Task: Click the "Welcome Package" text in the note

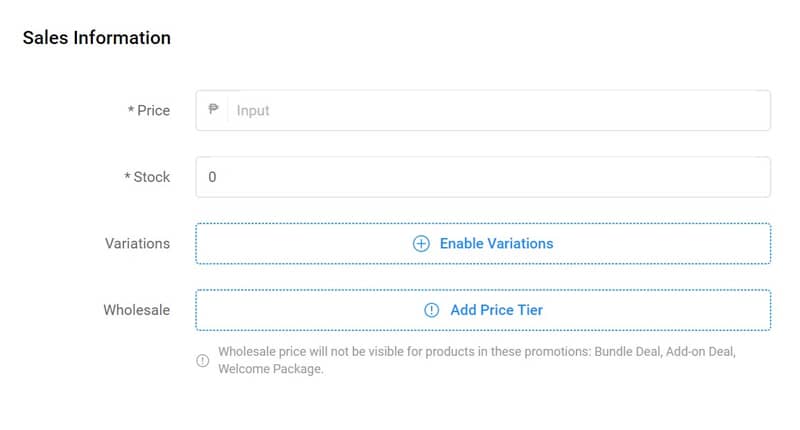Action: click(269, 368)
